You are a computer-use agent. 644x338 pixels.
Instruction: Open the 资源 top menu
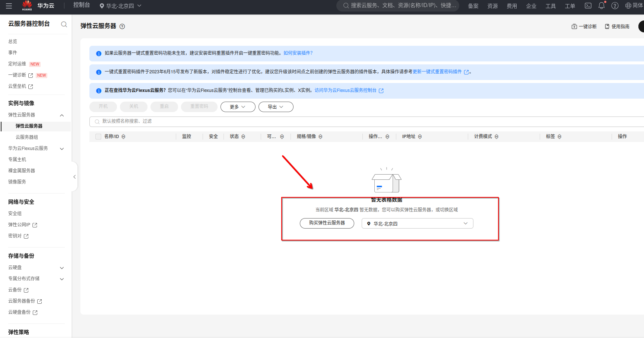tap(492, 6)
